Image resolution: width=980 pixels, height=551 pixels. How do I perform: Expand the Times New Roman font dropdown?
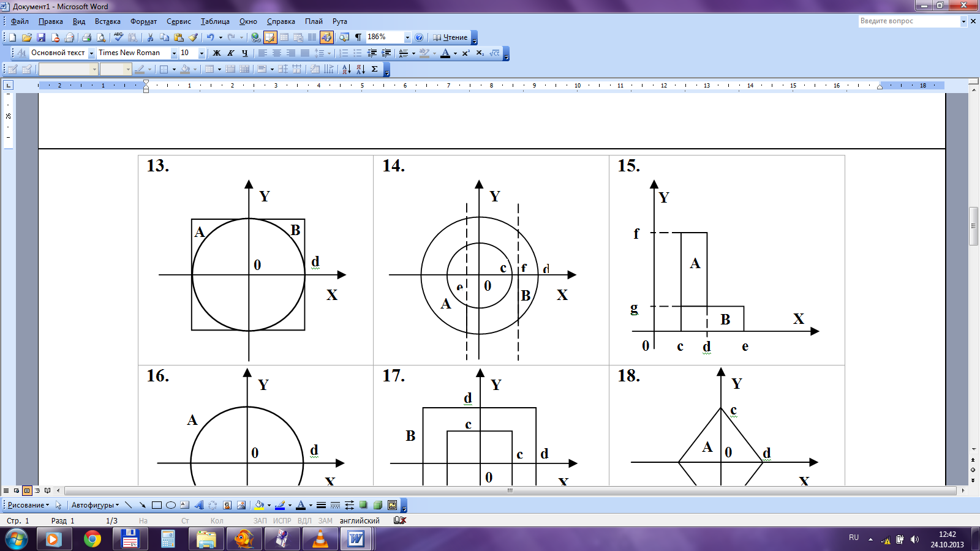[174, 53]
